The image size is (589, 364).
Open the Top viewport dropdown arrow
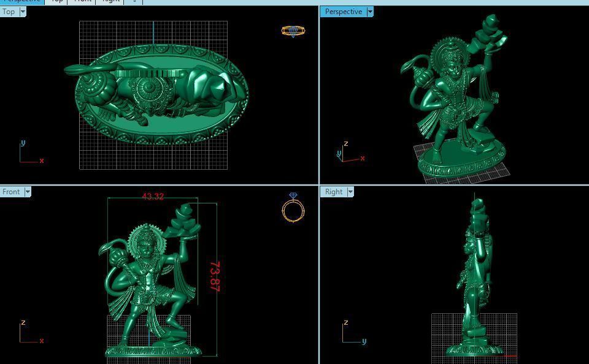tap(23, 12)
